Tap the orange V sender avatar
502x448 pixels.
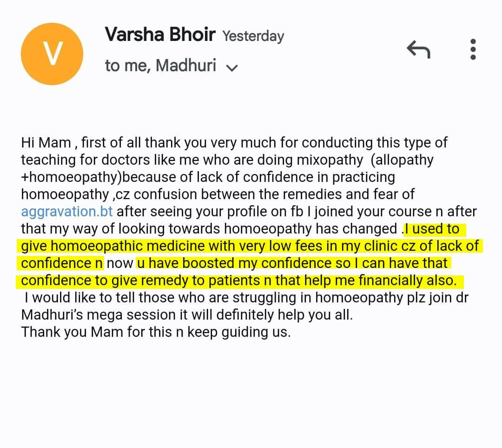tap(52, 53)
